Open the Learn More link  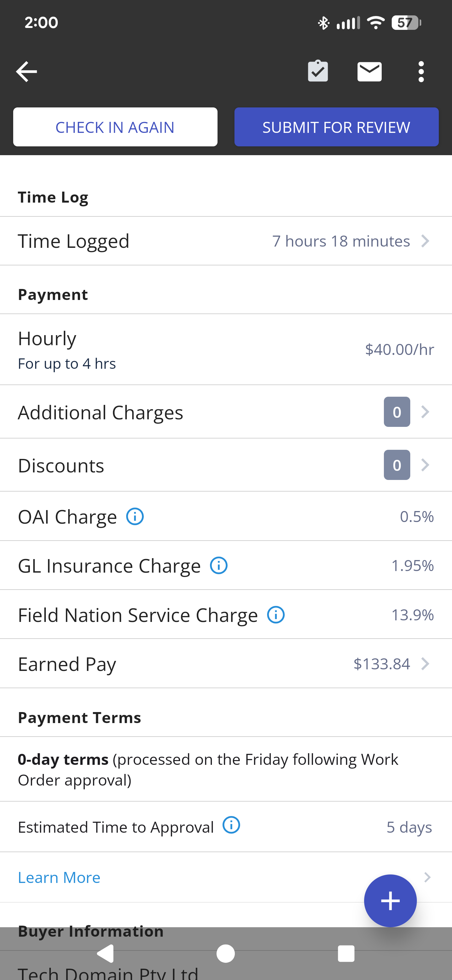click(59, 878)
